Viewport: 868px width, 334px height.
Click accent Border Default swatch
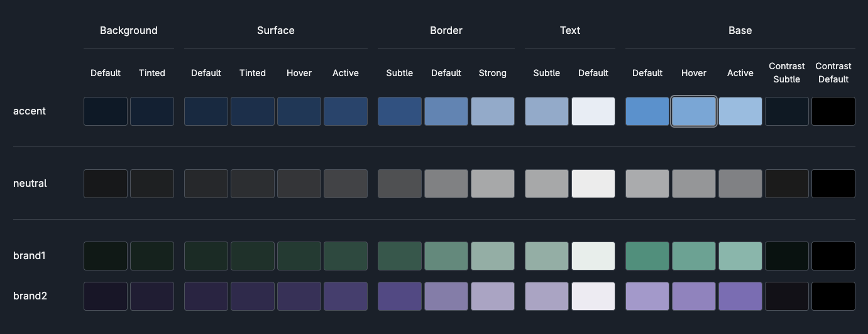point(446,111)
